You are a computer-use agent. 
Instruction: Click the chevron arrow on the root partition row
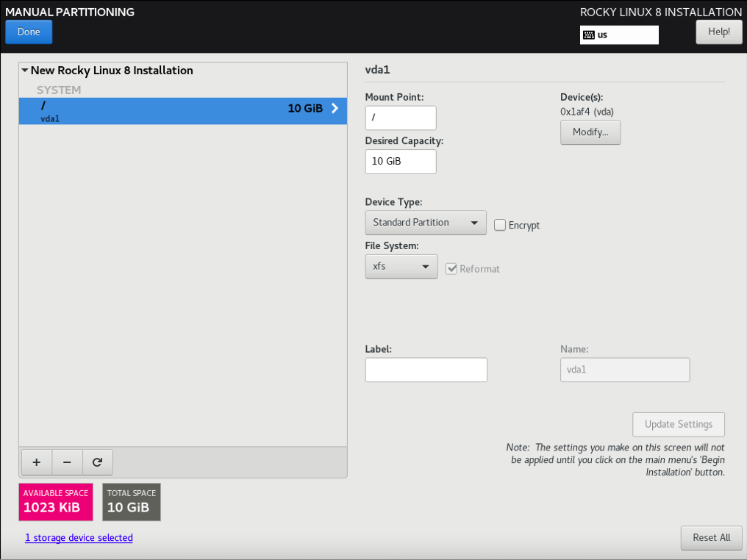coord(335,108)
